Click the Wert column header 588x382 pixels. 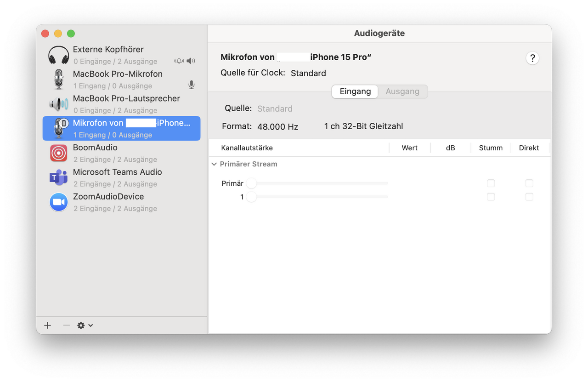coord(410,148)
